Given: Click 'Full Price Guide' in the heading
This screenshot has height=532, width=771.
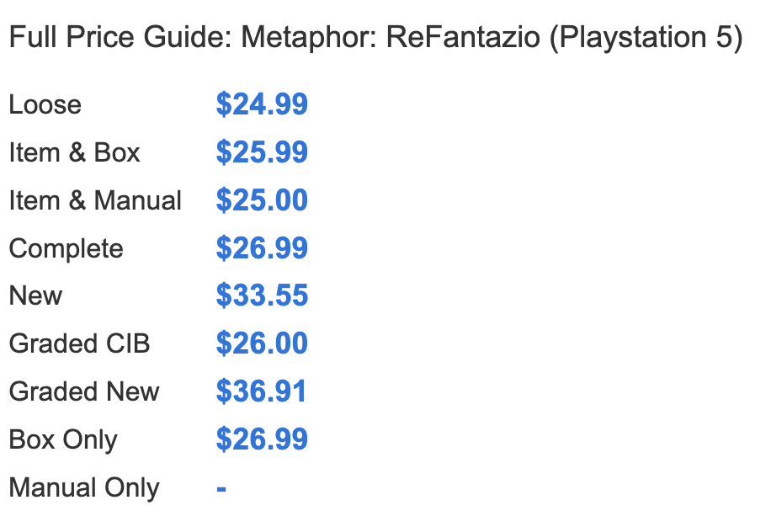Looking at the screenshot, I should [x=117, y=38].
